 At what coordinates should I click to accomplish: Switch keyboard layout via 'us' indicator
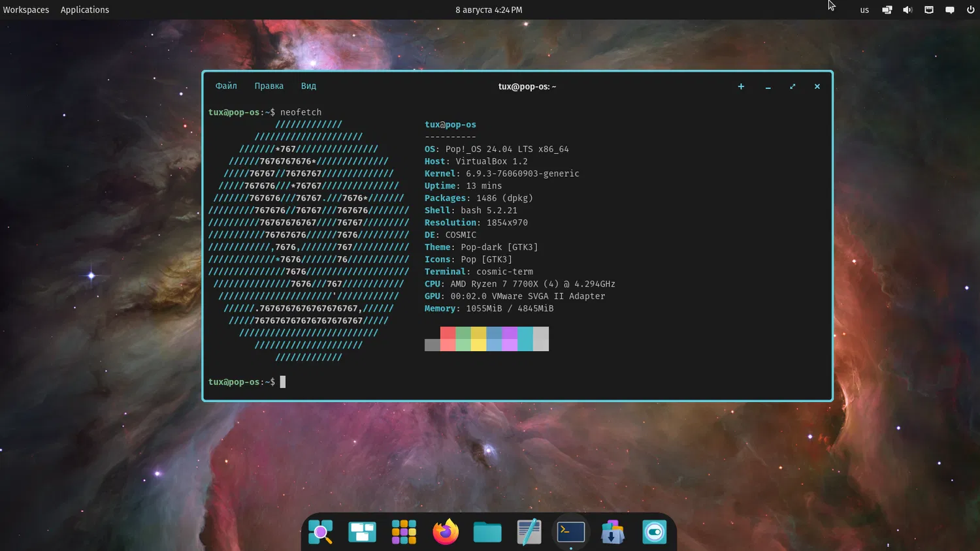[x=864, y=10]
